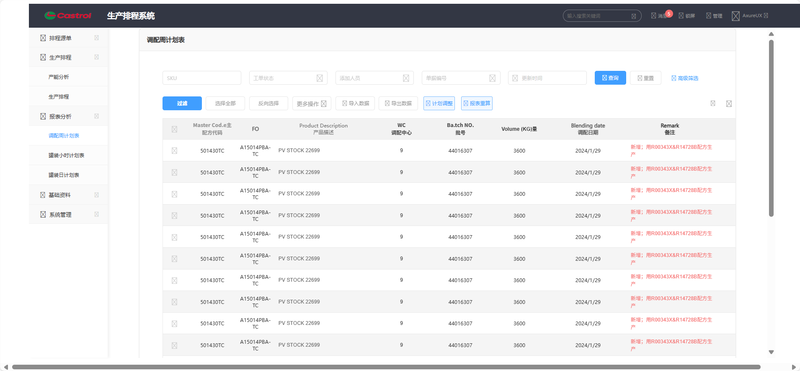Click the 选择全部 select all button
Image resolution: width=800 pixels, height=371 pixels.
[x=225, y=103]
